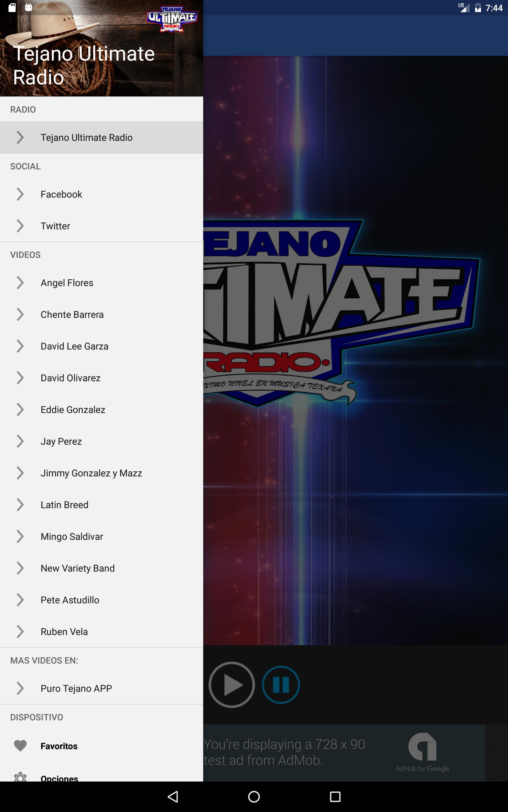Click chevron beside New Variety Band
This screenshot has width=508, height=812.
coord(20,568)
